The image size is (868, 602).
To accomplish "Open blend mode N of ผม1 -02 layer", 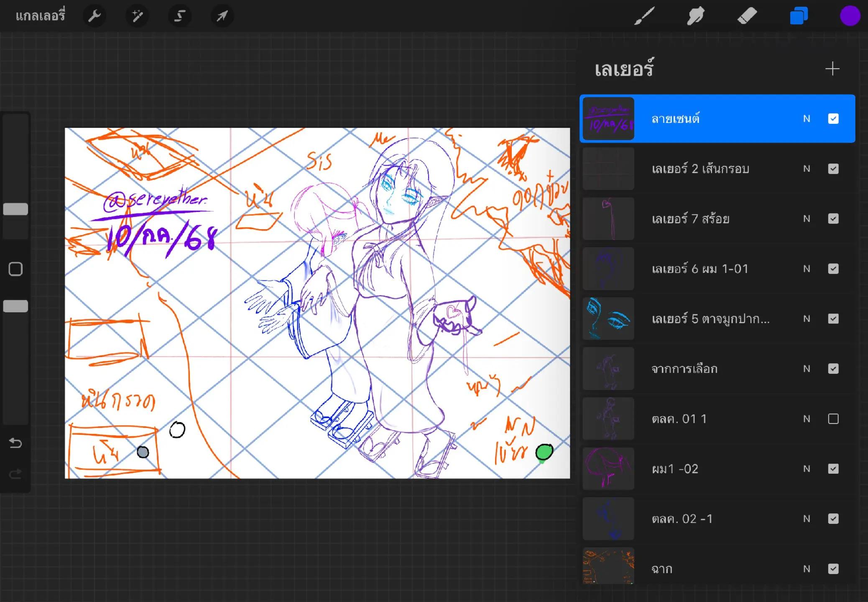I will tap(807, 469).
